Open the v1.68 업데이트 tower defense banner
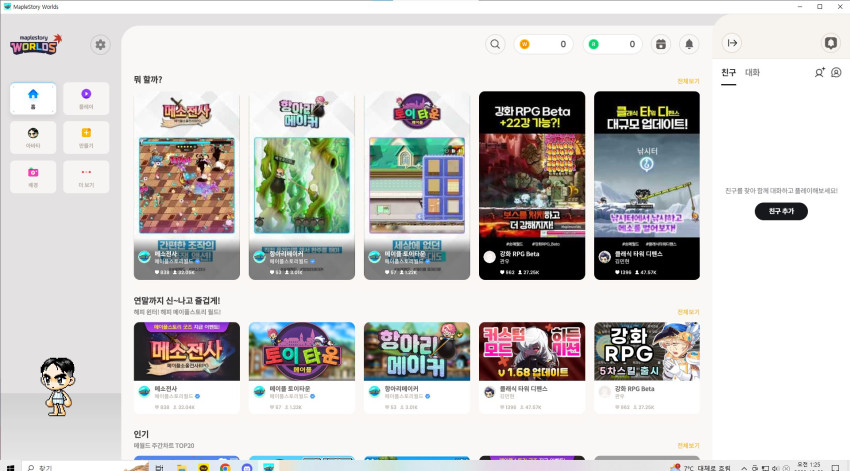Image resolution: width=850 pixels, height=471 pixels. pos(532,351)
